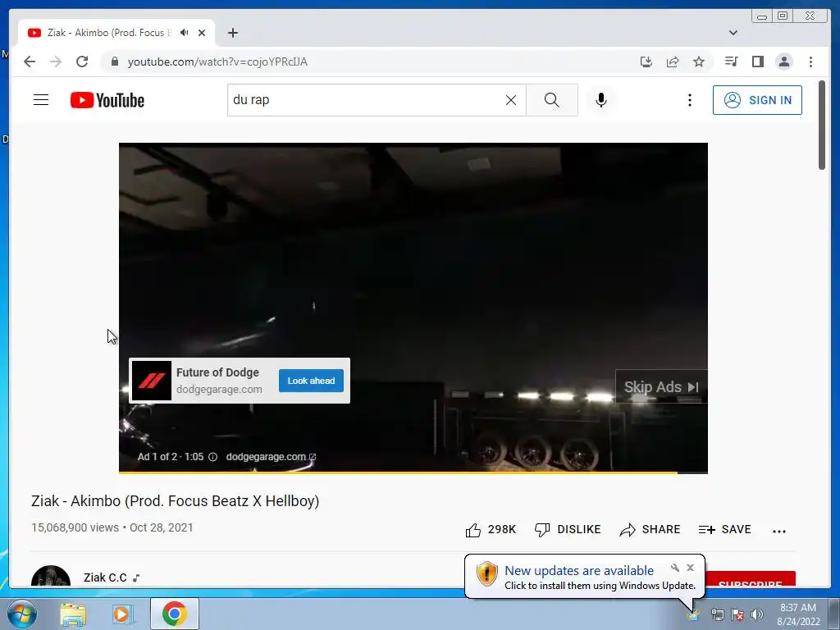The height and width of the screenshot is (630, 840).
Task: Click the 15,068,900 views text
Action: tap(75, 527)
